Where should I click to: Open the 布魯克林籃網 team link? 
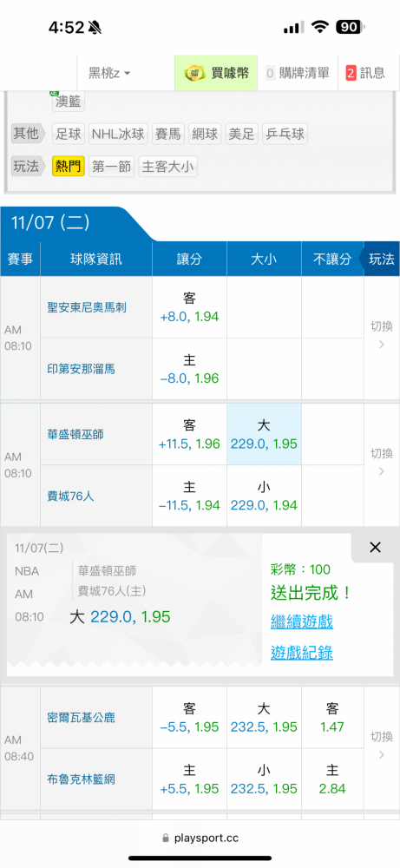pyautogui.click(x=82, y=779)
